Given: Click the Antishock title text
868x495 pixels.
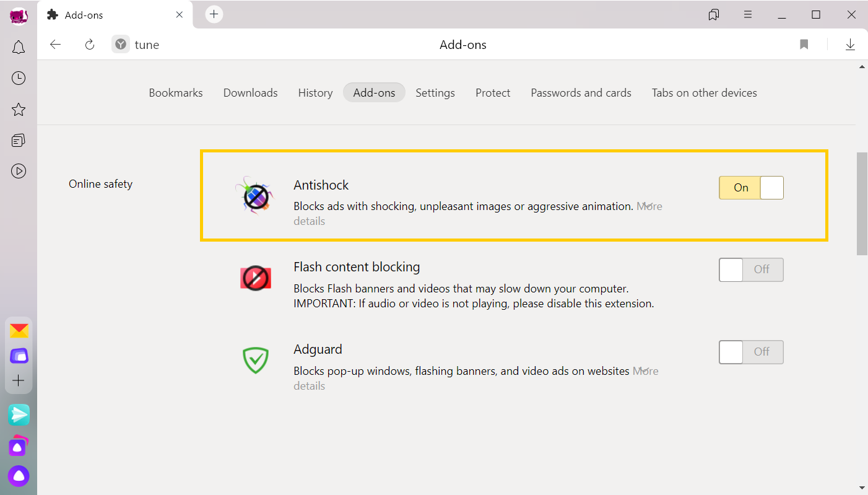Looking at the screenshot, I should point(321,185).
